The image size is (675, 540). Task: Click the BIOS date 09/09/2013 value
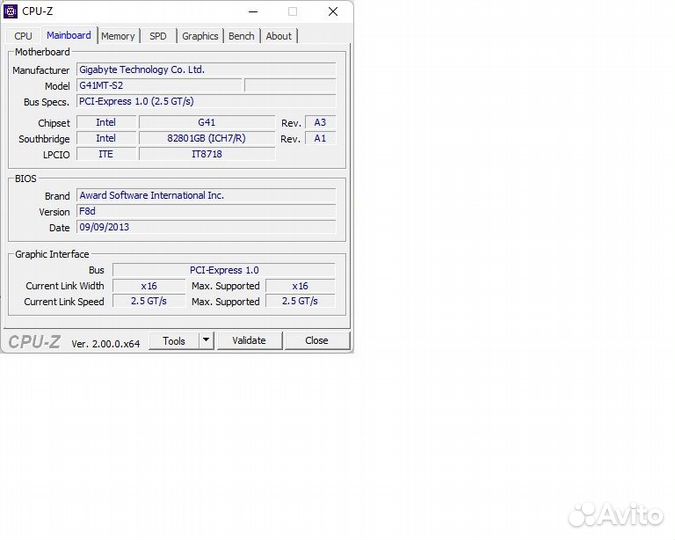tap(206, 227)
